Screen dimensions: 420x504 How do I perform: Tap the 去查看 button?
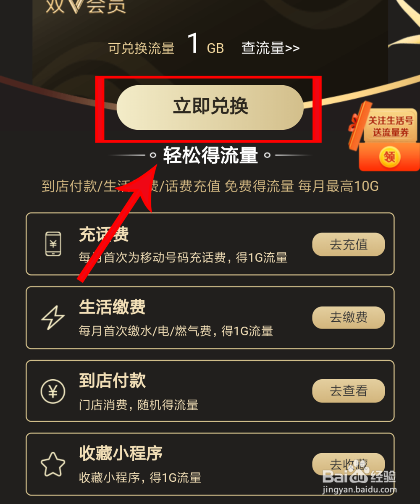point(349,391)
